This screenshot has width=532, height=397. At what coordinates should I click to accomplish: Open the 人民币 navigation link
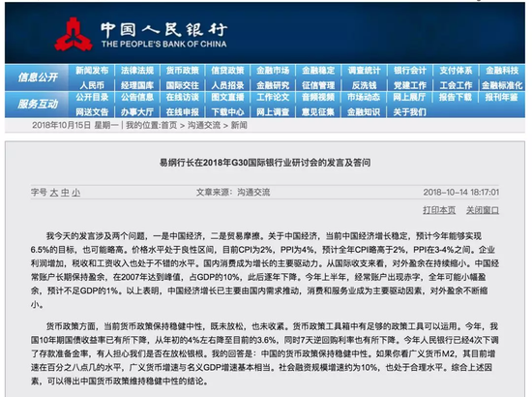pos(92,85)
